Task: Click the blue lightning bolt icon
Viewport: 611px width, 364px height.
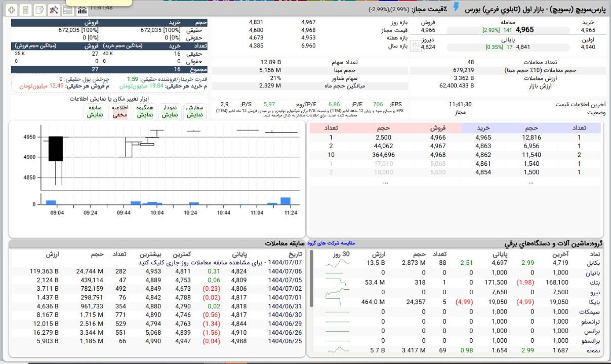Action: (x=457, y=7)
